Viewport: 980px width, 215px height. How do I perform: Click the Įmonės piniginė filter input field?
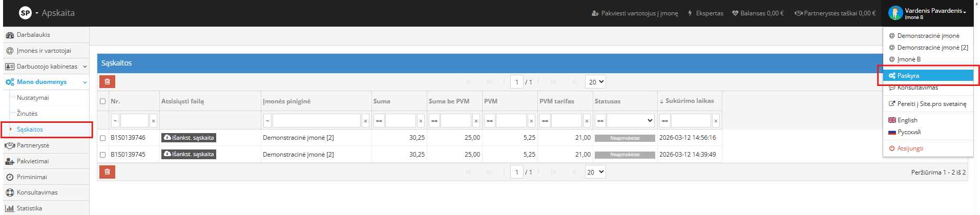coord(316,121)
